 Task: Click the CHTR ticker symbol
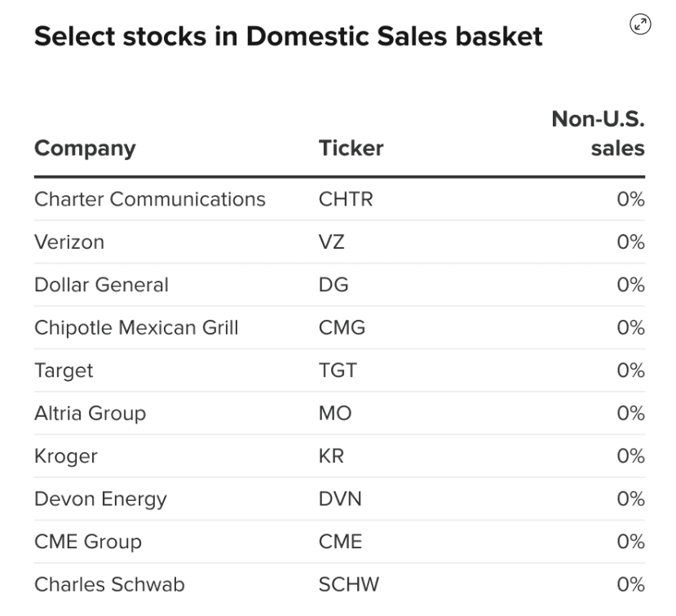(x=346, y=199)
